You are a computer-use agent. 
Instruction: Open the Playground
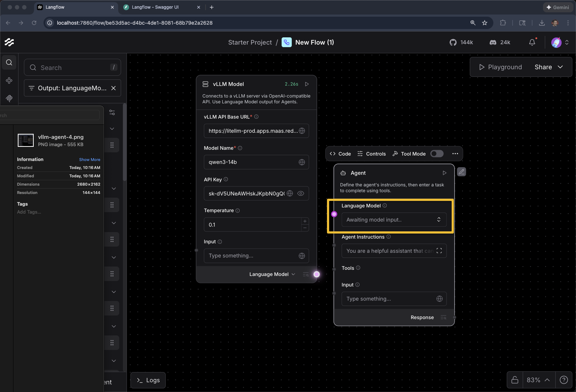[x=500, y=67]
